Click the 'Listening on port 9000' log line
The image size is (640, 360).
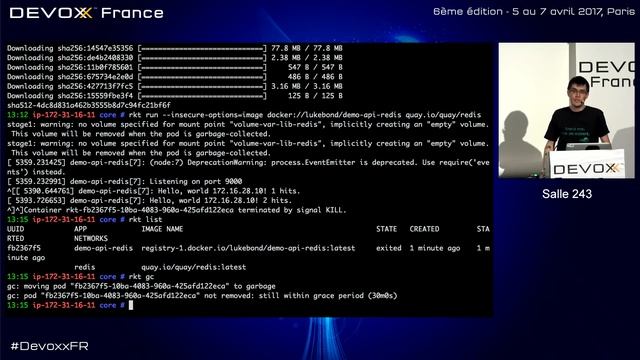coord(125,182)
